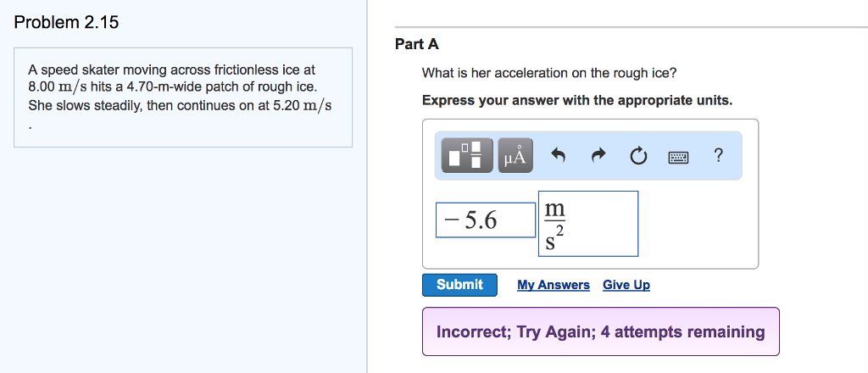This screenshot has height=373, width=868.
Task: Click the 5.20 m/s final speed text
Action: click(303, 106)
